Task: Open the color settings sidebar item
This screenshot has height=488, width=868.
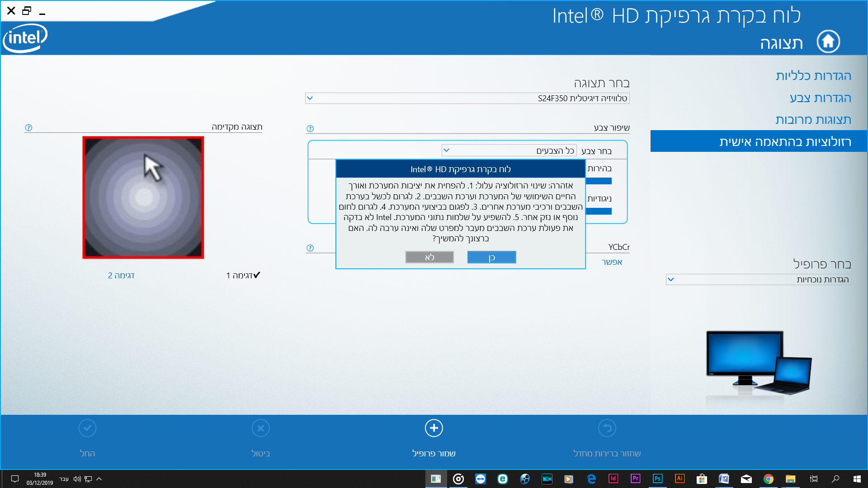Action: [820, 98]
